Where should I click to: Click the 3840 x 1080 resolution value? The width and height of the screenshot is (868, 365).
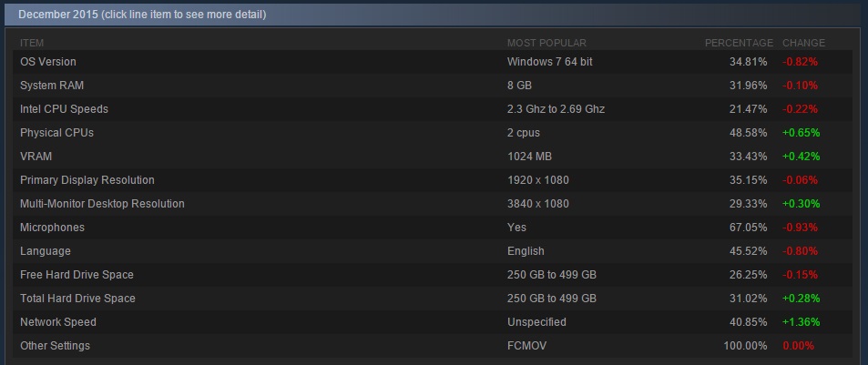pyautogui.click(x=538, y=204)
